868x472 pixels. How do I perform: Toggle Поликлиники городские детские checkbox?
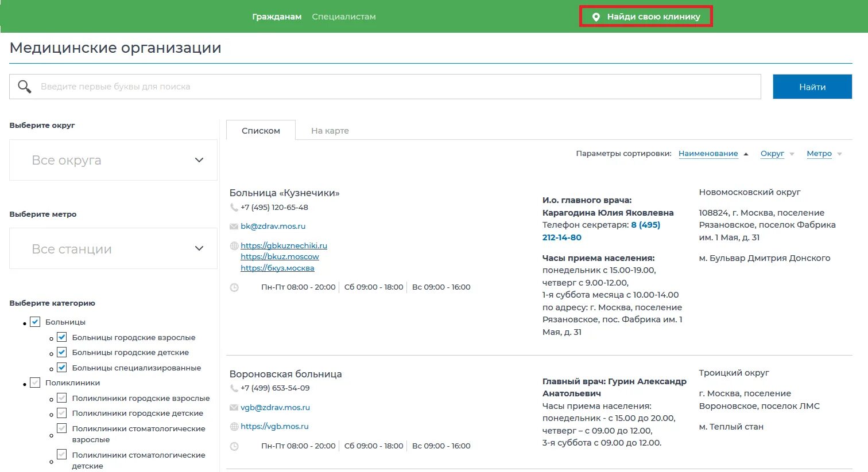click(62, 413)
